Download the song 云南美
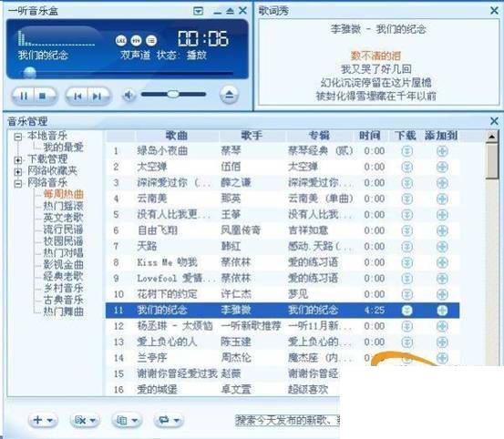Viewport: 504px width, 439px height. [406, 199]
